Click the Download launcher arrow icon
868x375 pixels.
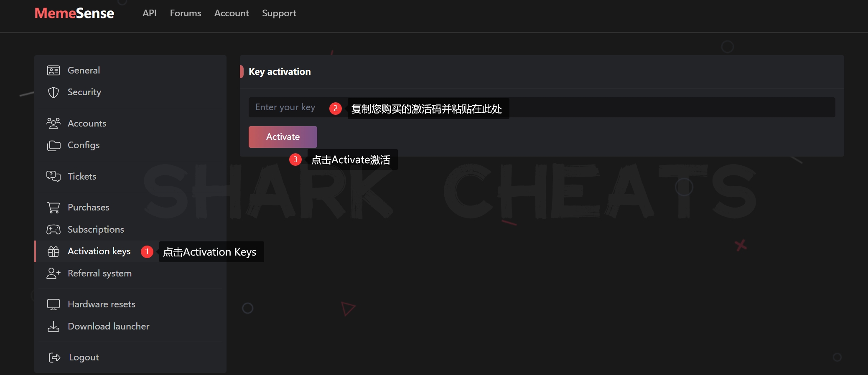pos(53,327)
